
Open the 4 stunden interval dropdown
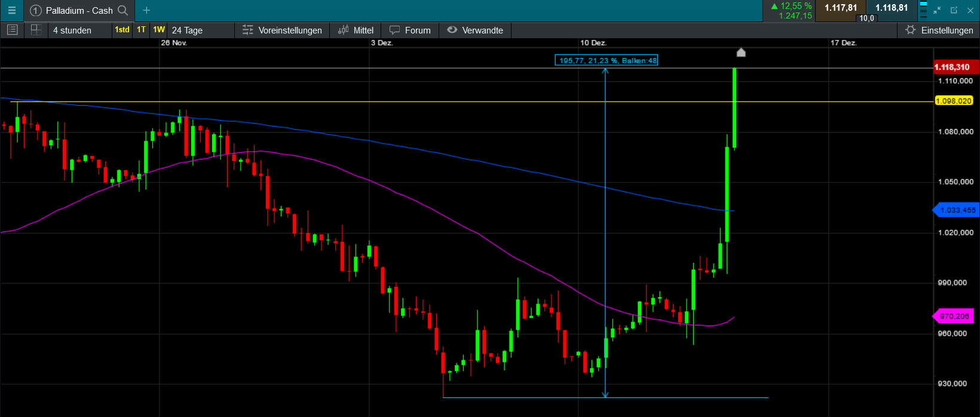pyautogui.click(x=79, y=30)
